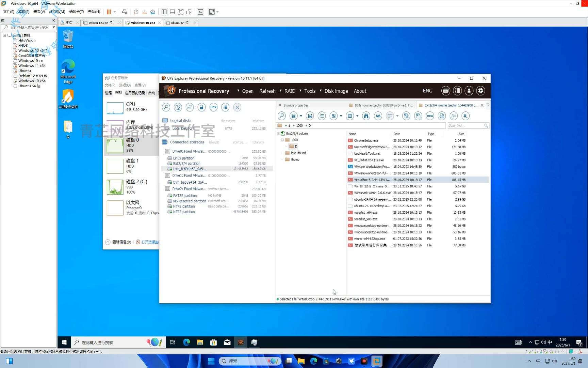Open the dropdown arrow beside Tools menu
Viewport: 588px width, 368px height.
coord(300,91)
